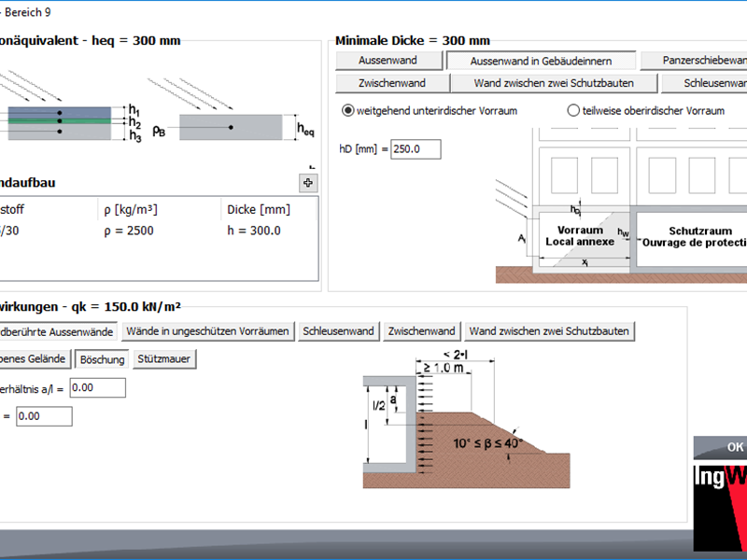
Task: Select 'teilweise oberirdischer Vorraum' radio option
Action: click(573, 110)
